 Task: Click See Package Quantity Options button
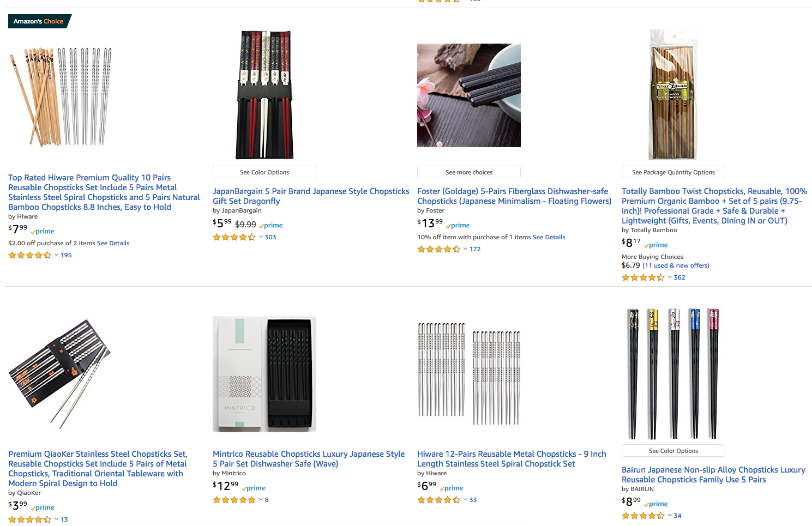point(673,172)
